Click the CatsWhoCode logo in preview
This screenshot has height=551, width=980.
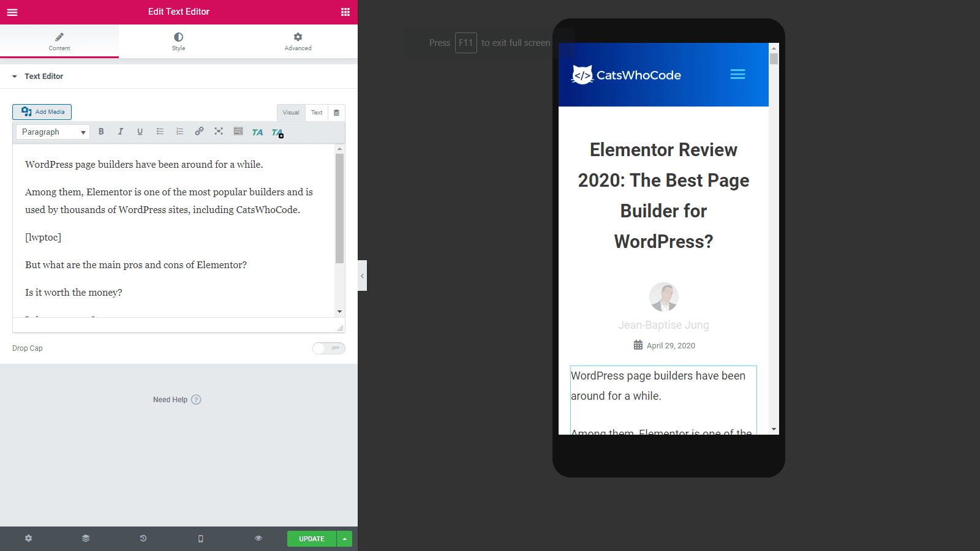point(626,75)
